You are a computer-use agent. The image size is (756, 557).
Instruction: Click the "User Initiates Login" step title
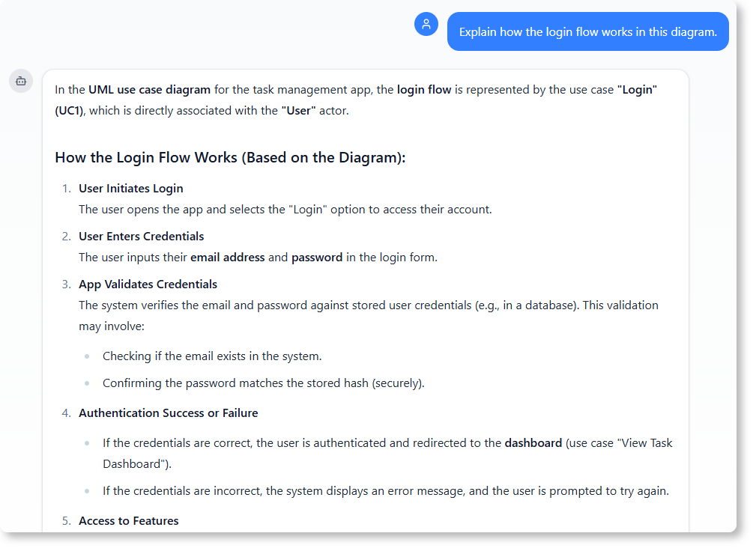[x=131, y=189]
